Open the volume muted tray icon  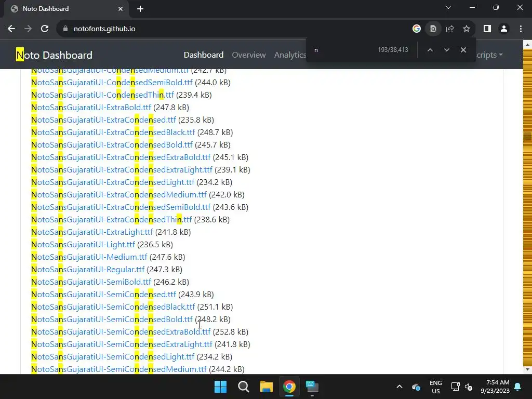(x=469, y=387)
